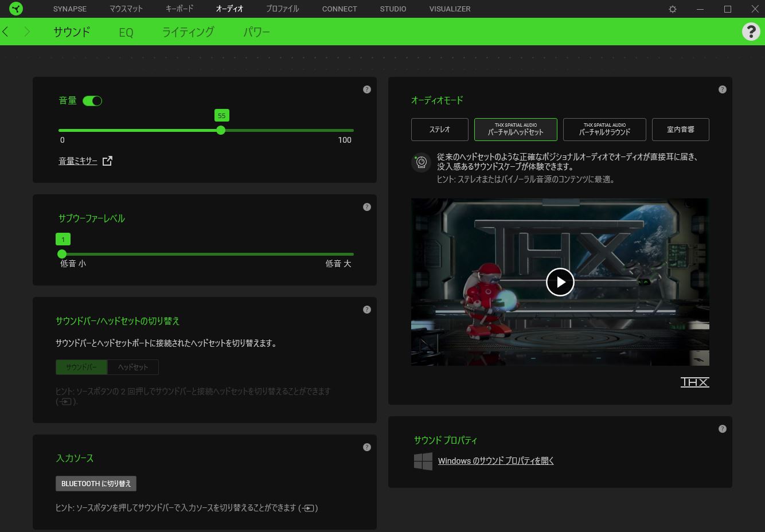The height and width of the screenshot is (532, 765).
Task: Toggle the volume on/off switch
Action: [92, 101]
